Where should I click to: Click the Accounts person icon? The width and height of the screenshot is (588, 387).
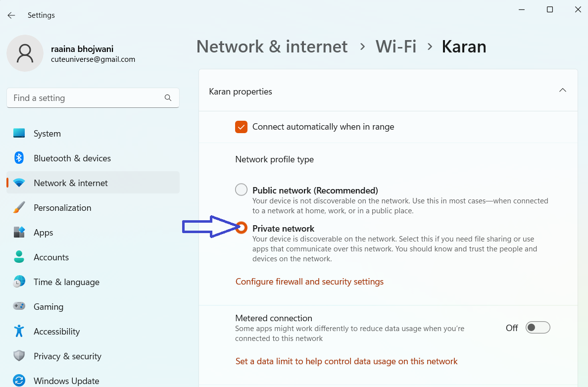click(x=19, y=257)
